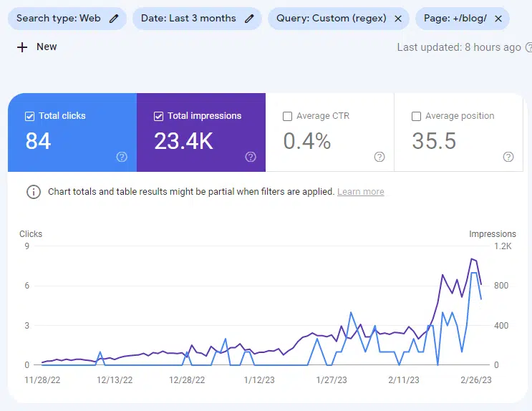Open the Query: Custom (regex) filter

331,19
